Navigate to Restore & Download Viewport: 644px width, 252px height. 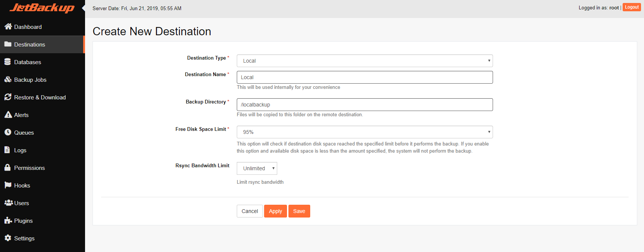coord(42,97)
